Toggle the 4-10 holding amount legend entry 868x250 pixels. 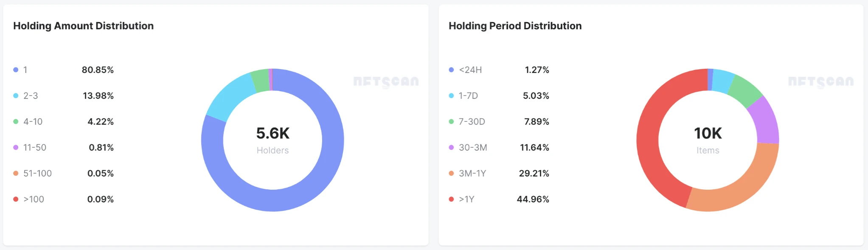coord(33,121)
